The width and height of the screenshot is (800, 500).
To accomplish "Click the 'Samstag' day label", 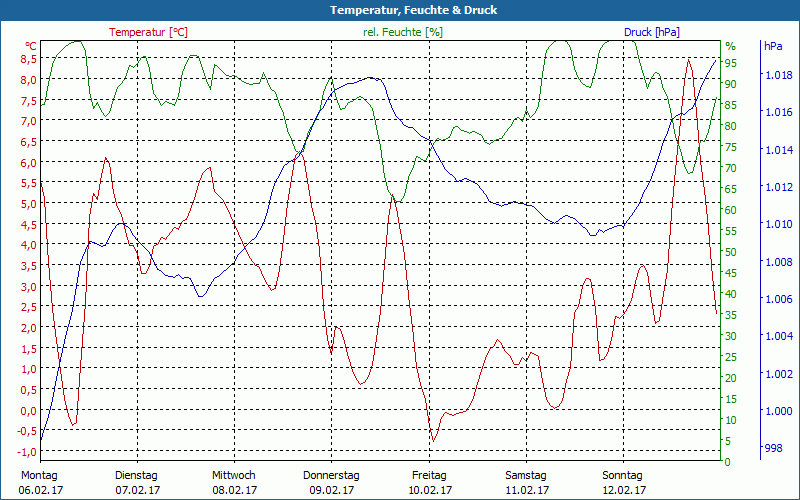I will tap(526, 475).
